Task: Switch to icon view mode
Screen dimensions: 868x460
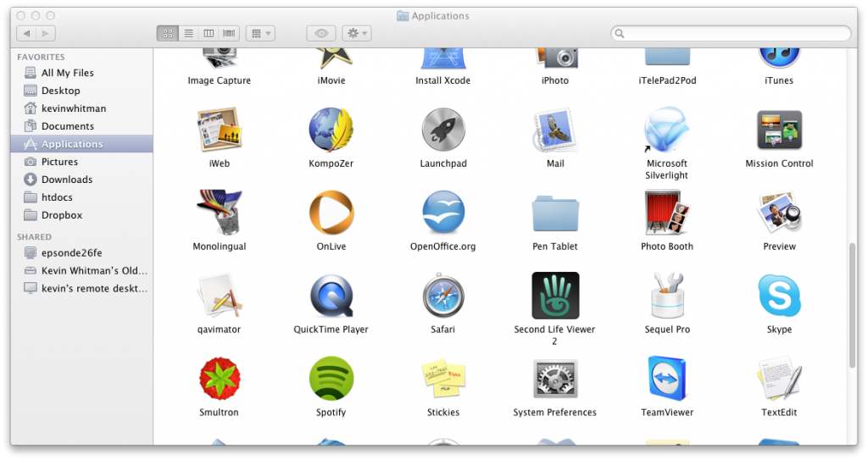Action: tap(168, 33)
